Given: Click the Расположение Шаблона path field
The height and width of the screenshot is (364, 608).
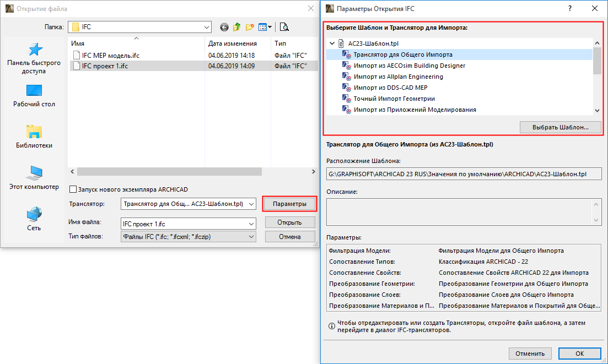Looking at the screenshot, I should 464,174.
